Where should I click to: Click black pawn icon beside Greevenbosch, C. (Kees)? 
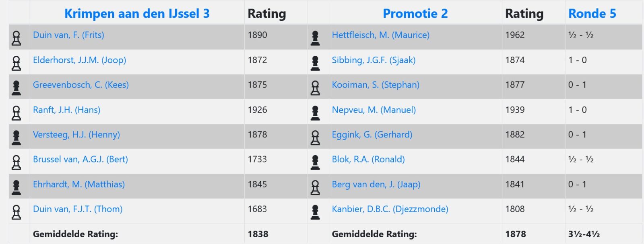point(17,88)
